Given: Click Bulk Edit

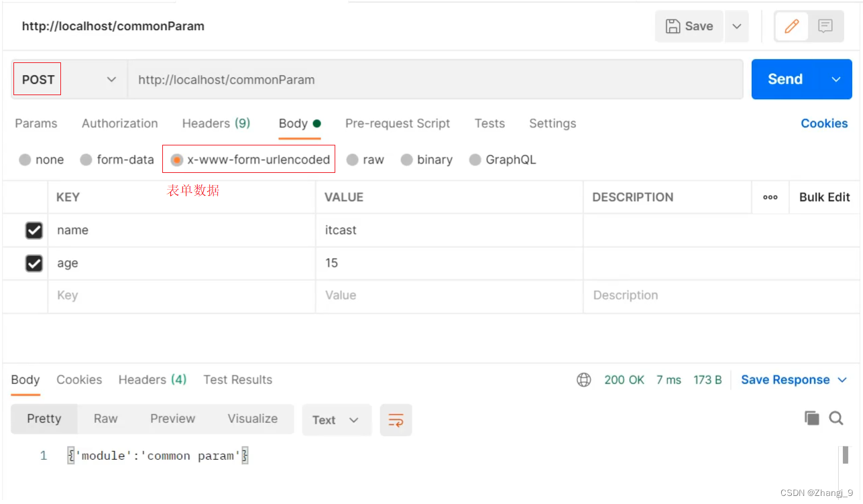Looking at the screenshot, I should pos(825,197).
